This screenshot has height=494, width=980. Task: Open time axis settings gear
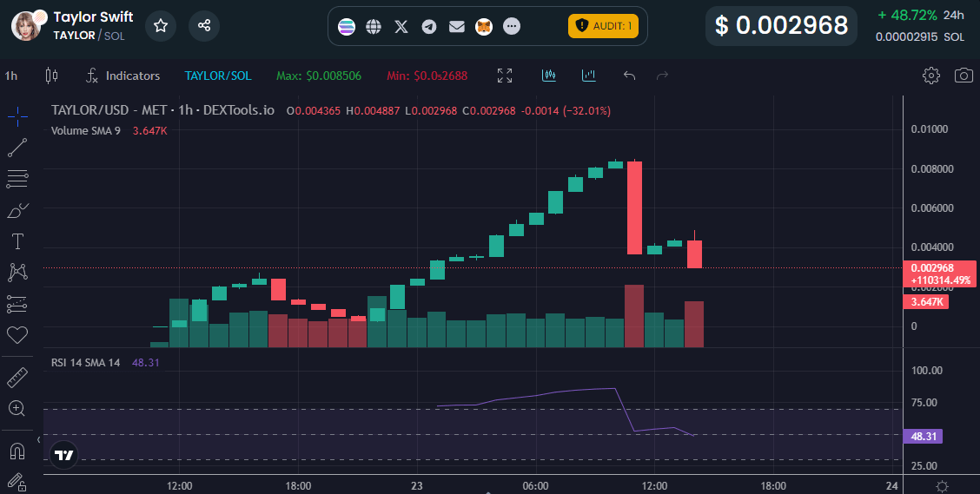942,486
